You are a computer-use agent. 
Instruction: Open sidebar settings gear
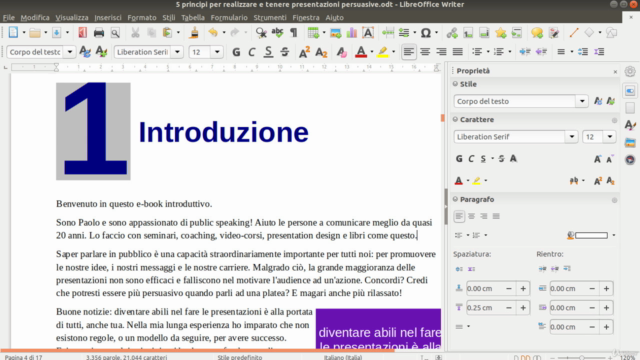(630, 71)
